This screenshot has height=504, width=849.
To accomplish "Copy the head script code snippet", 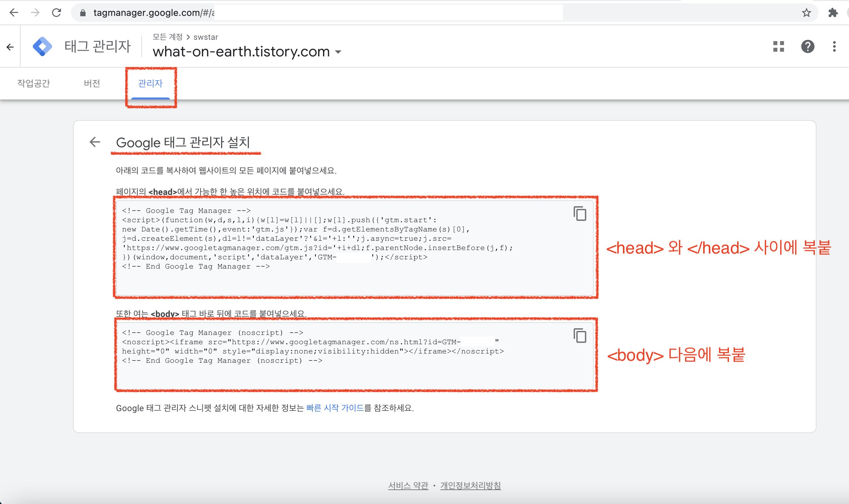I will [580, 214].
